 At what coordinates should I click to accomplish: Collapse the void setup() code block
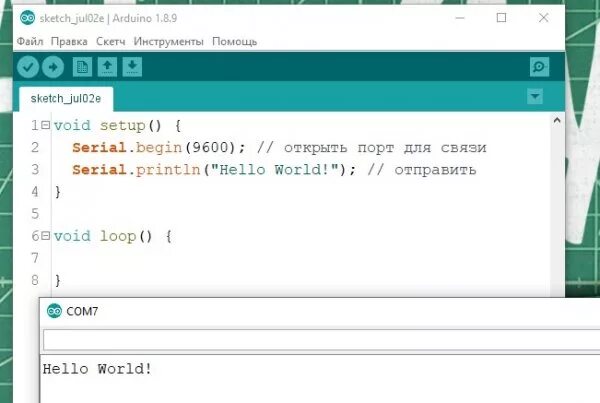pyautogui.click(x=46, y=125)
